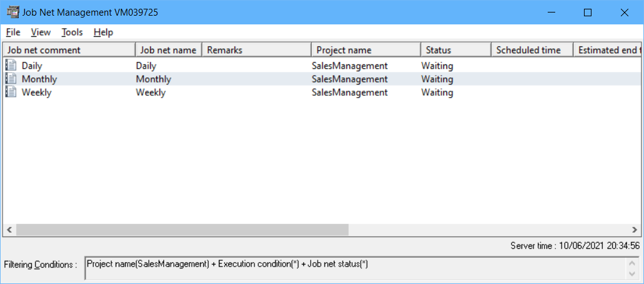The image size is (644, 284).
Task: Sort by Job net name column header
Action: 168,50
